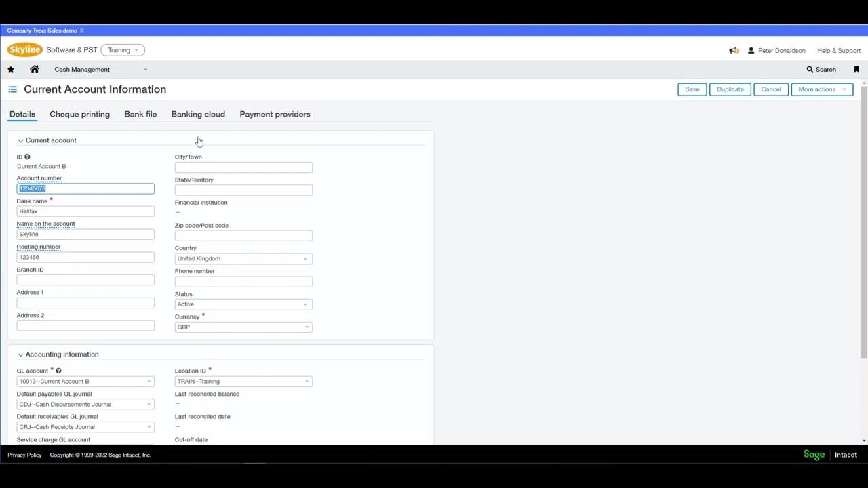Click the announcements megaphone icon

pos(734,50)
